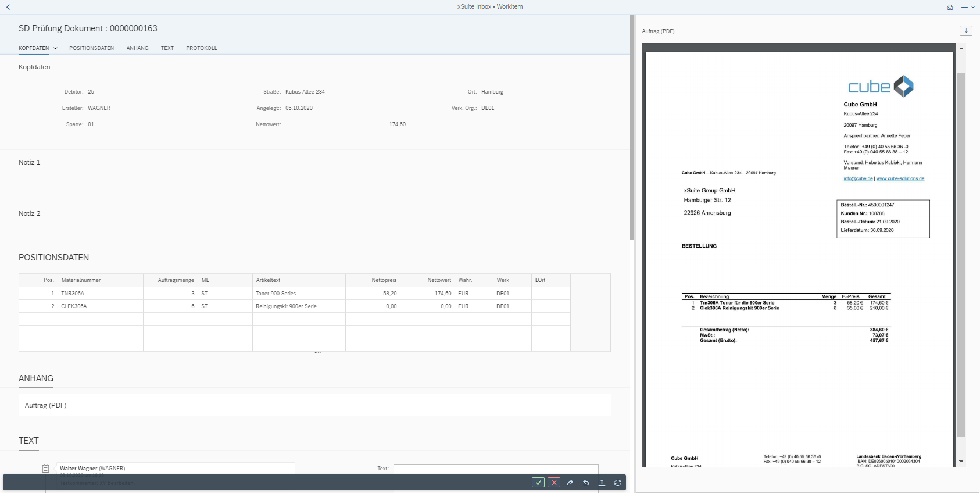Click the red X reject button

(x=554, y=483)
